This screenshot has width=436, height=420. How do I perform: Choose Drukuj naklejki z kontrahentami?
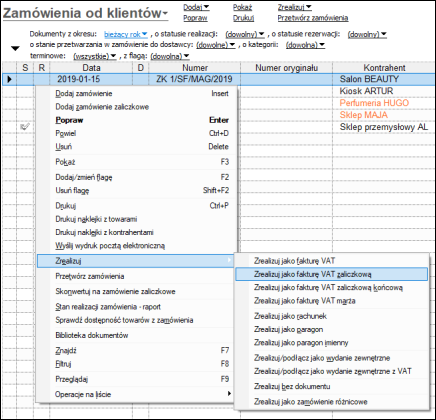(x=137, y=232)
